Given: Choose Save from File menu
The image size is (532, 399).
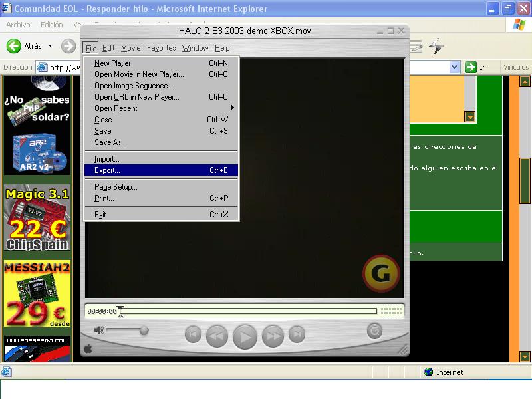Looking at the screenshot, I should click(161, 131).
